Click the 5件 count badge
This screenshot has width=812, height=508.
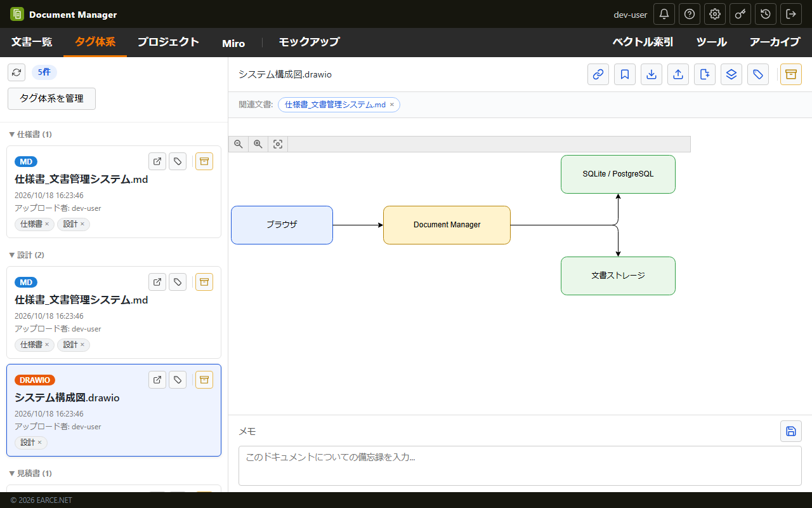click(44, 72)
